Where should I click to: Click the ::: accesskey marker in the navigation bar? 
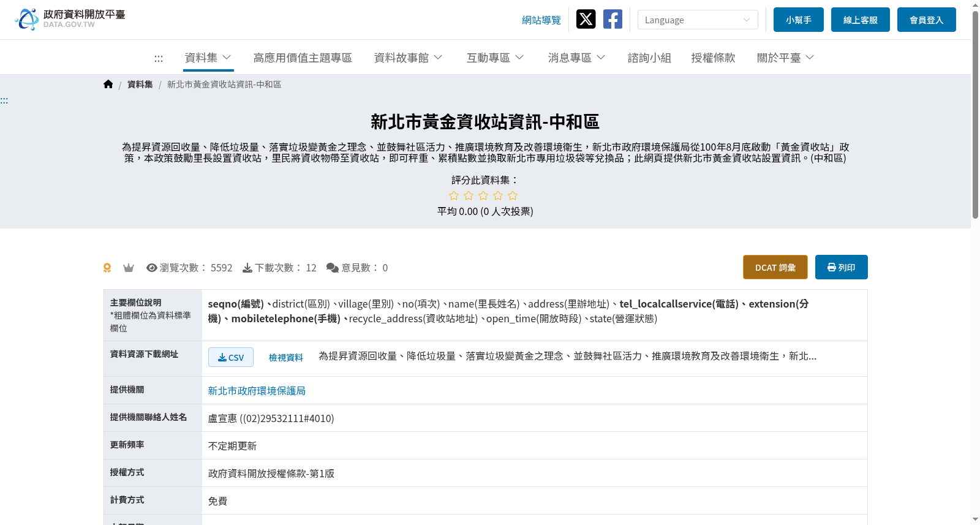pyautogui.click(x=159, y=58)
